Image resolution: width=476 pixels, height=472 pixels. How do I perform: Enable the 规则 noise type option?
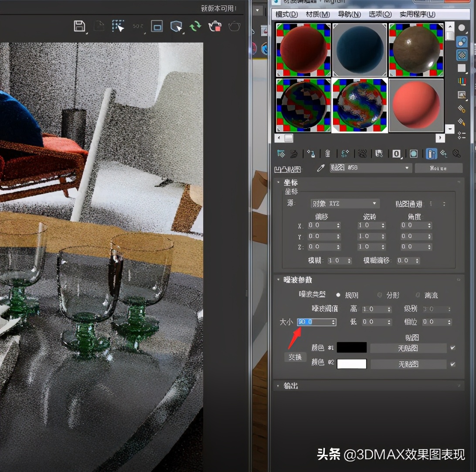pyautogui.click(x=338, y=295)
